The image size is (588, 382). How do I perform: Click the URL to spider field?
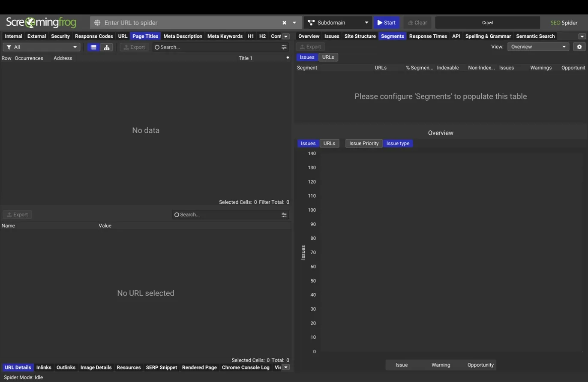coord(191,23)
